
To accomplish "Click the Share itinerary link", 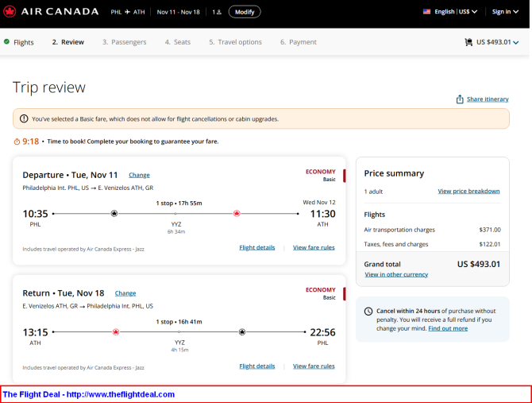I will coord(488,99).
